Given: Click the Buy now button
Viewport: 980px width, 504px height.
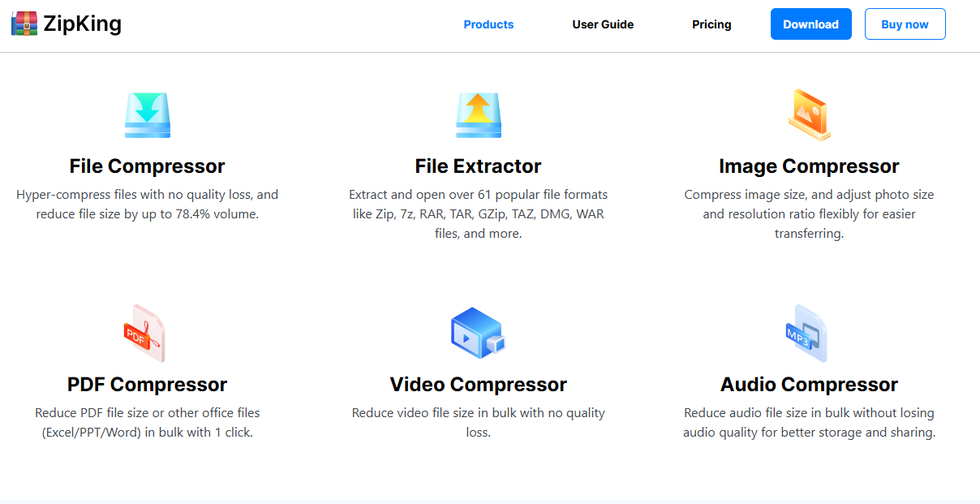Looking at the screenshot, I should tap(905, 24).
